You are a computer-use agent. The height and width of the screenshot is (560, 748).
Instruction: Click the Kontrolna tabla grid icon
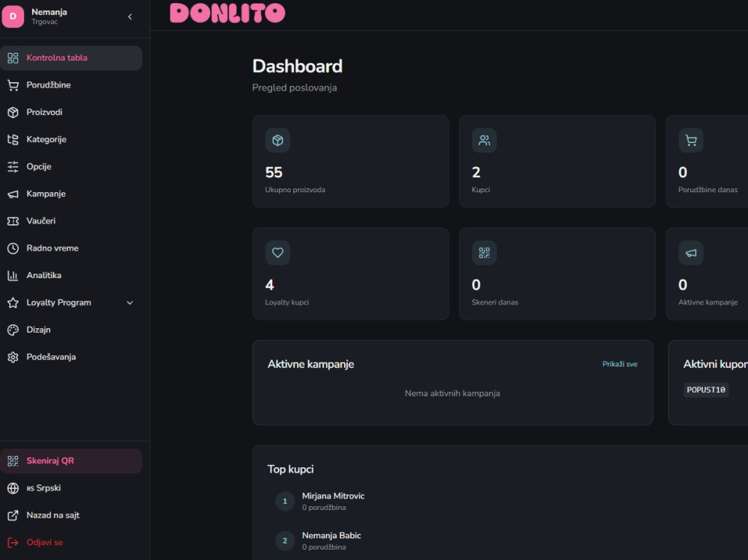pyautogui.click(x=13, y=58)
